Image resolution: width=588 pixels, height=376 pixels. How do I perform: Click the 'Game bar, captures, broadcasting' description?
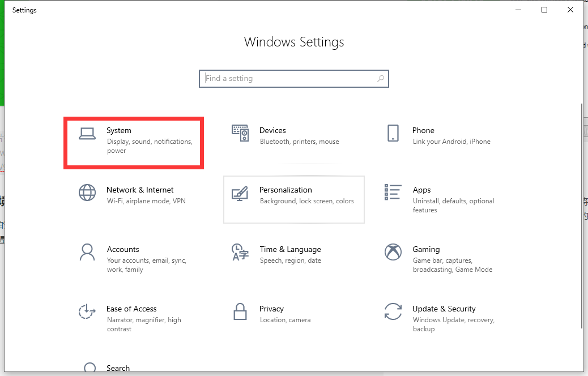[x=453, y=265]
